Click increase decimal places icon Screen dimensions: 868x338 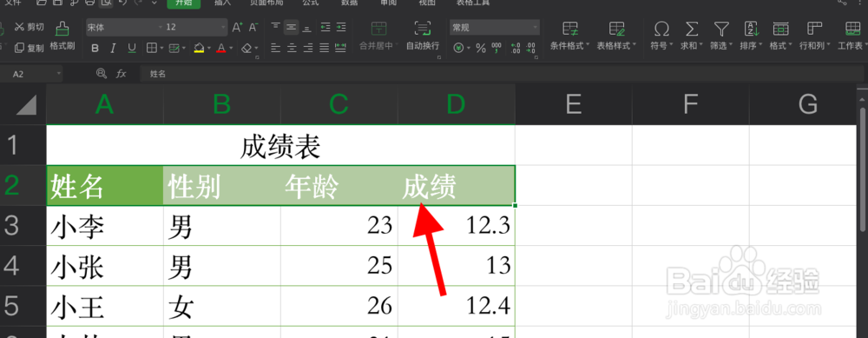pyautogui.click(x=515, y=48)
